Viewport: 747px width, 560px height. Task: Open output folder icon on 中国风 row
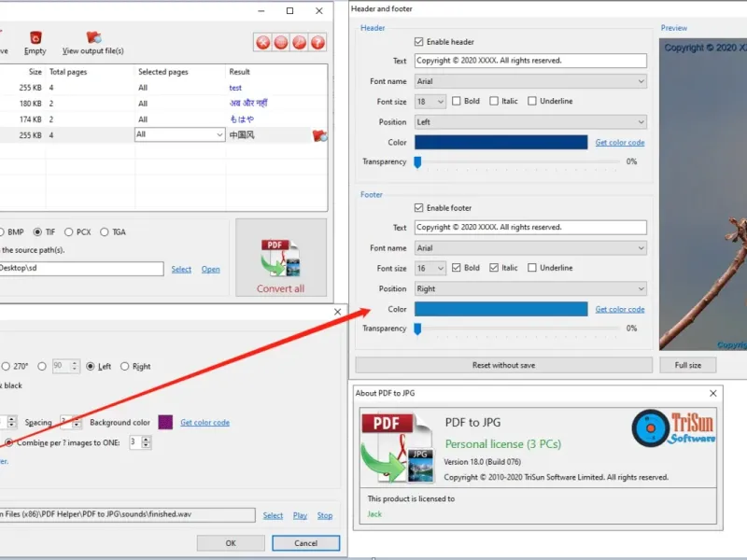319,135
